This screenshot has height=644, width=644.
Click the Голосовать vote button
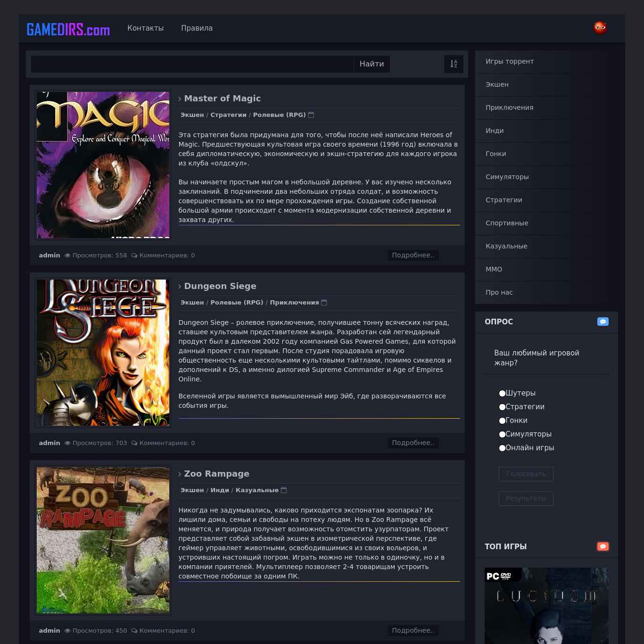526,474
